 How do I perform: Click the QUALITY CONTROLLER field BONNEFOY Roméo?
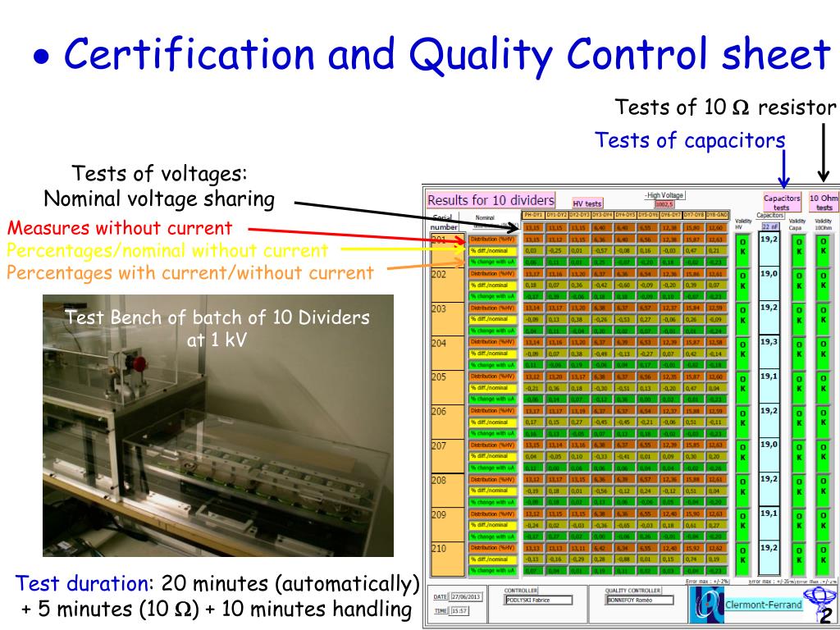640,600
